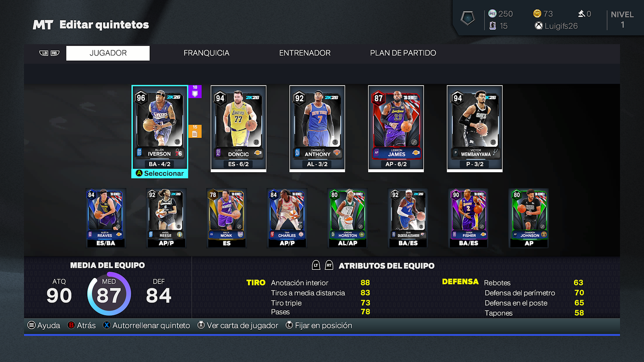Click the menu icon beside Ayuda

pos(31,325)
